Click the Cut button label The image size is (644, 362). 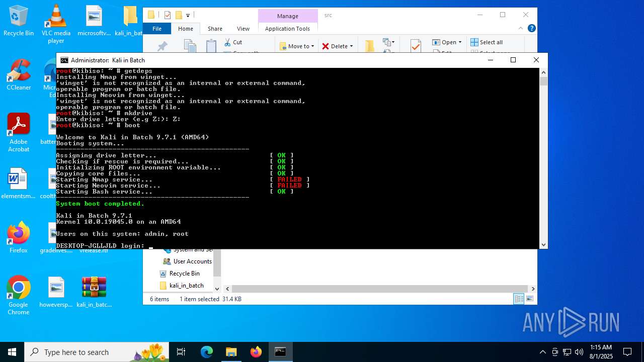(x=237, y=42)
